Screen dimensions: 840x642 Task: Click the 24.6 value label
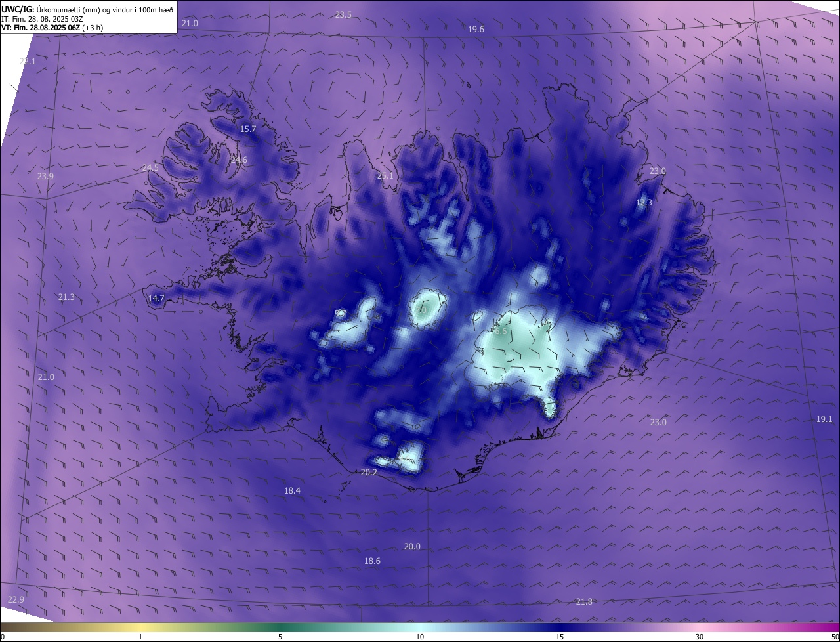pyautogui.click(x=239, y=160)
